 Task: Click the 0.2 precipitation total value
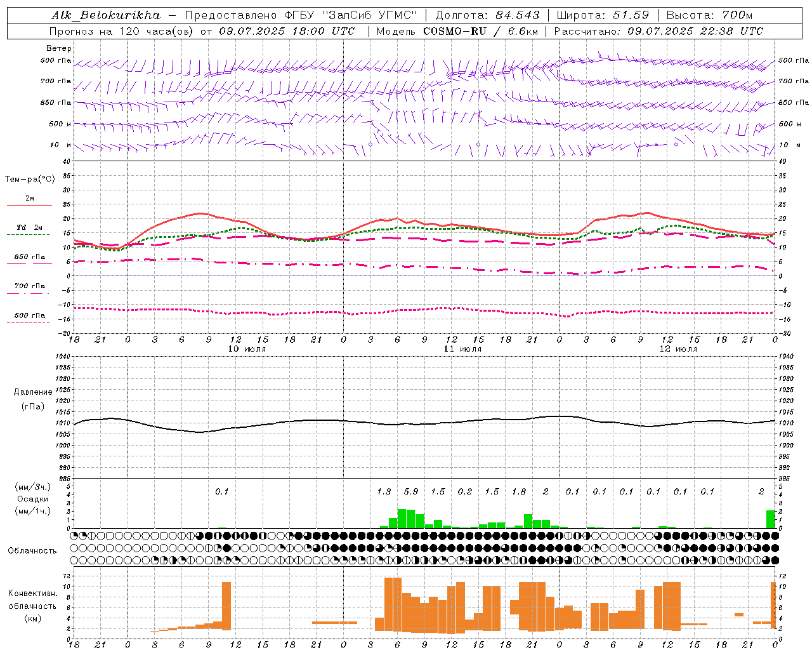465,491
